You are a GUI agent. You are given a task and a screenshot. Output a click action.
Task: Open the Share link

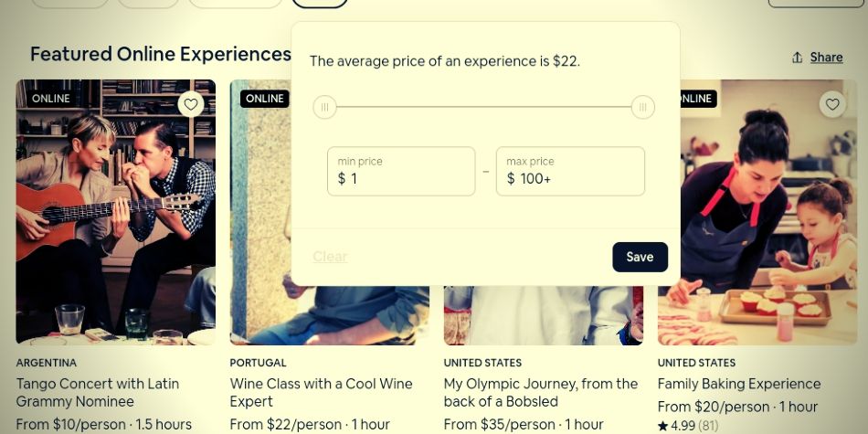826,58
